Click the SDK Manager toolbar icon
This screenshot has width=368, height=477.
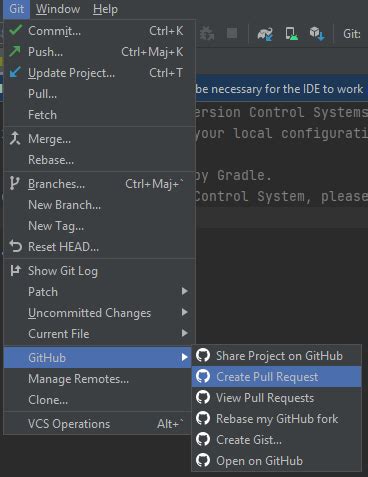point(317,34)
